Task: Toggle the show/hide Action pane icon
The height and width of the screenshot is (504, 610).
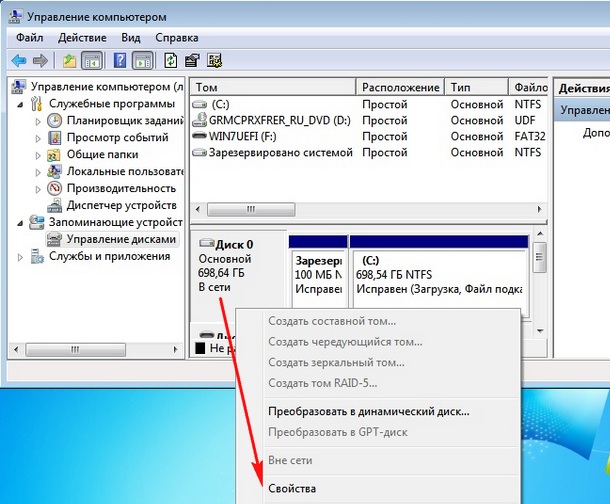Action: (x=143, y=61)
